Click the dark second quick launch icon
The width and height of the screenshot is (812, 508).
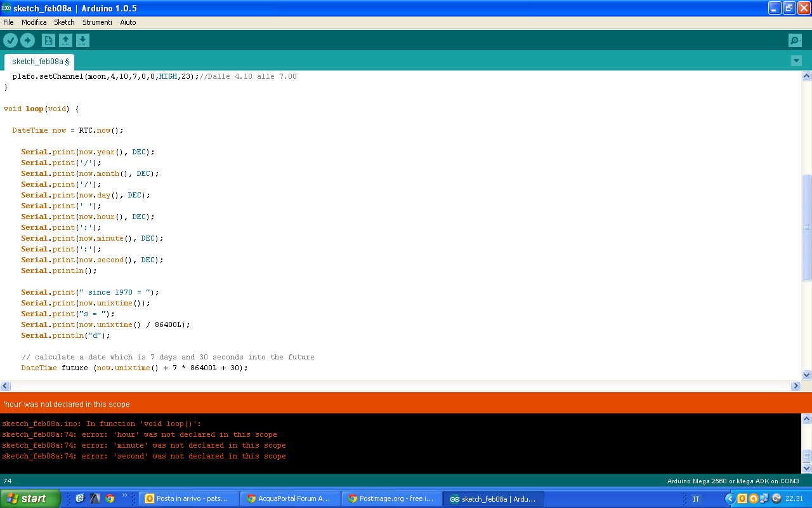point(95,498)
